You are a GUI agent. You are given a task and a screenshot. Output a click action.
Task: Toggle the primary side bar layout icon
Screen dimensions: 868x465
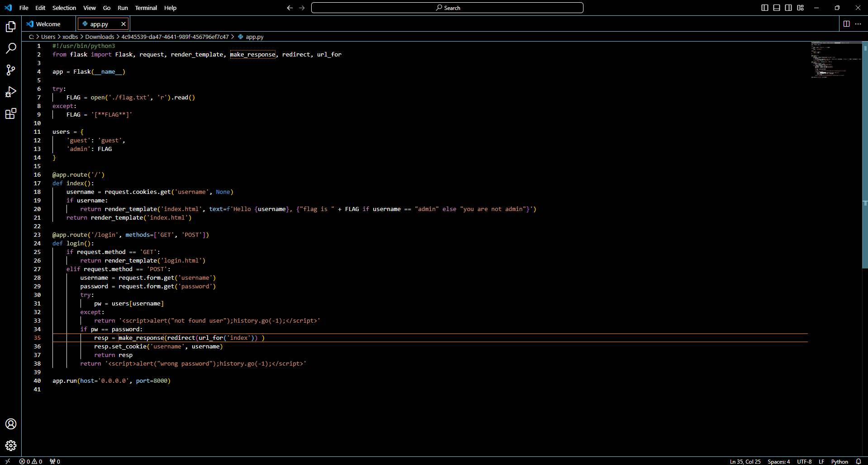point(765,8)
